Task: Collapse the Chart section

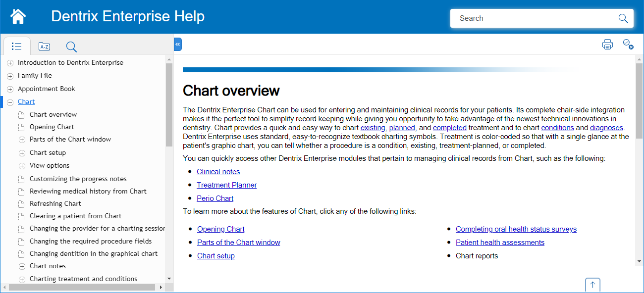Action: [10, 102]
